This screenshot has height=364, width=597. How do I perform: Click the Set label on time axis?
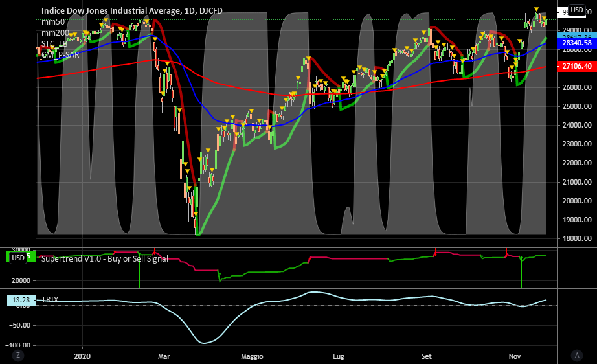(x=427, y=356)
